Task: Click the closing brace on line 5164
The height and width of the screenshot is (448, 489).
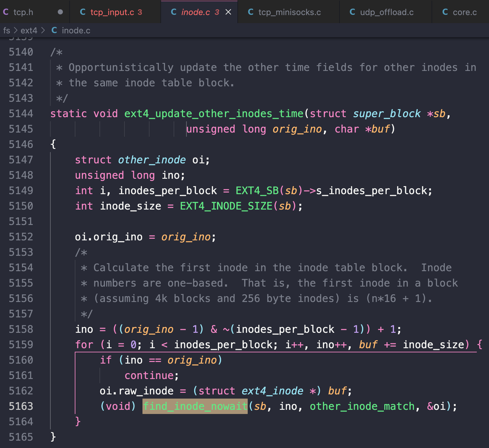Action: point(78,422)
